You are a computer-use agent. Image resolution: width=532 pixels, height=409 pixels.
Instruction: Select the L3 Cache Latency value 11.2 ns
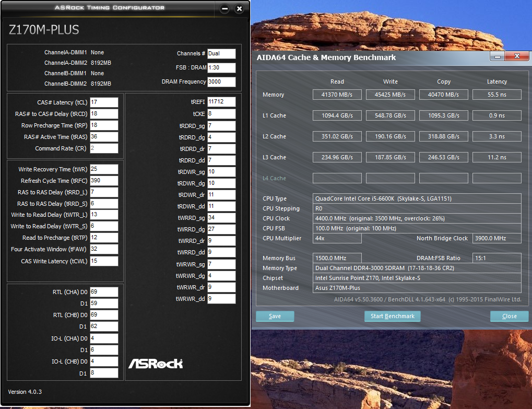click(x=497, y=157)
